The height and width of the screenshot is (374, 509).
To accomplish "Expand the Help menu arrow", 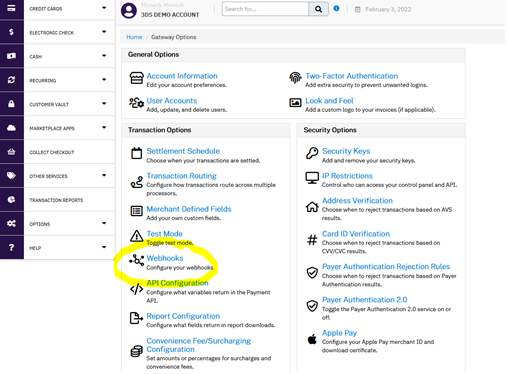I will point(104,247).
